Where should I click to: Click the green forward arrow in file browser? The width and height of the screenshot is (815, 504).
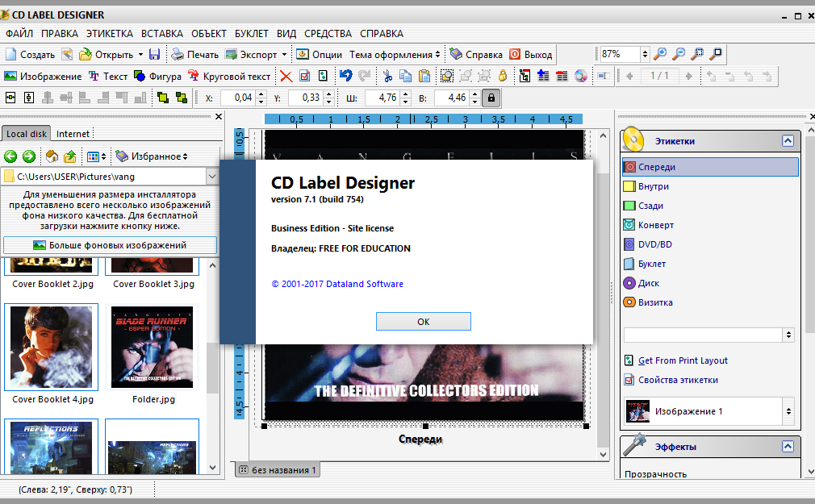29,156
